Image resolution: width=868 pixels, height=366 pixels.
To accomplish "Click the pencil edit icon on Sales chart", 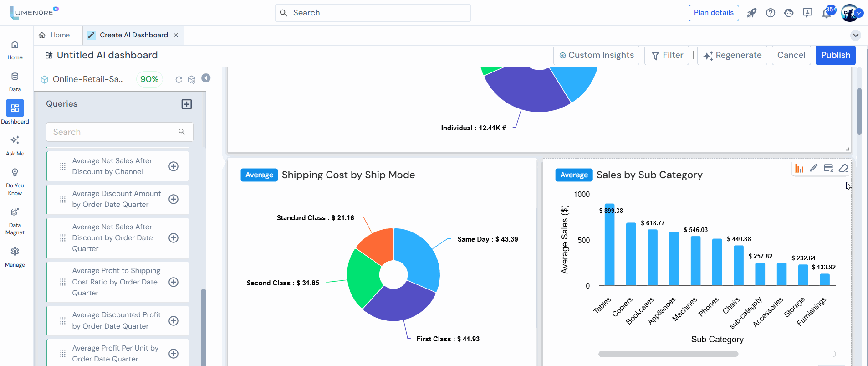I will 814,168.
